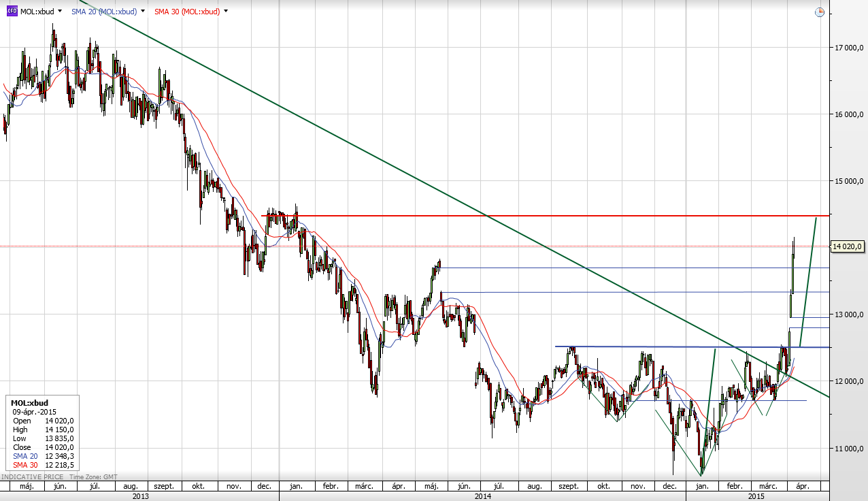
Task: Click the date 09-ápr.-2015 in info box
Action: (x=34, y=412)
